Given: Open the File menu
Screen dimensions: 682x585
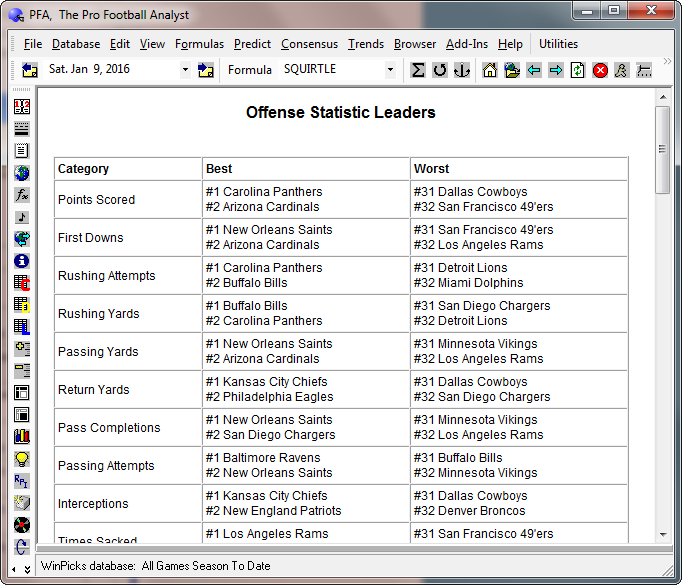Looking at the screenshot, I should pyautogui.click(x=33, y=44).
